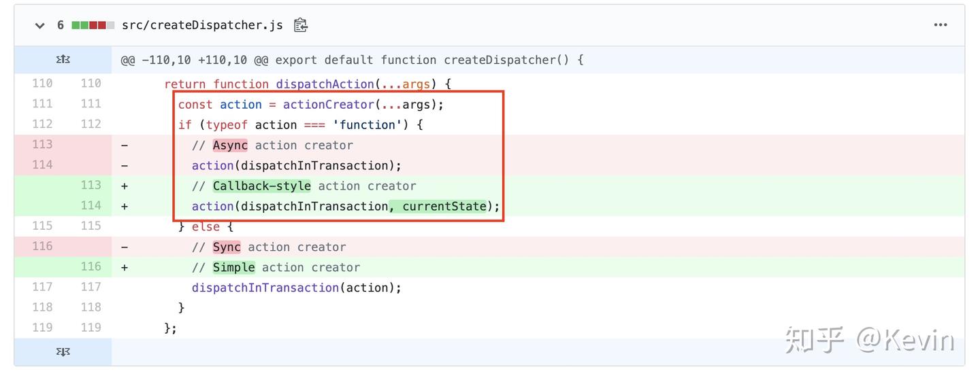980x380 pixels.
Task: Select deleted line number 116
Action: pyautogui.click(x=42, y=246)
